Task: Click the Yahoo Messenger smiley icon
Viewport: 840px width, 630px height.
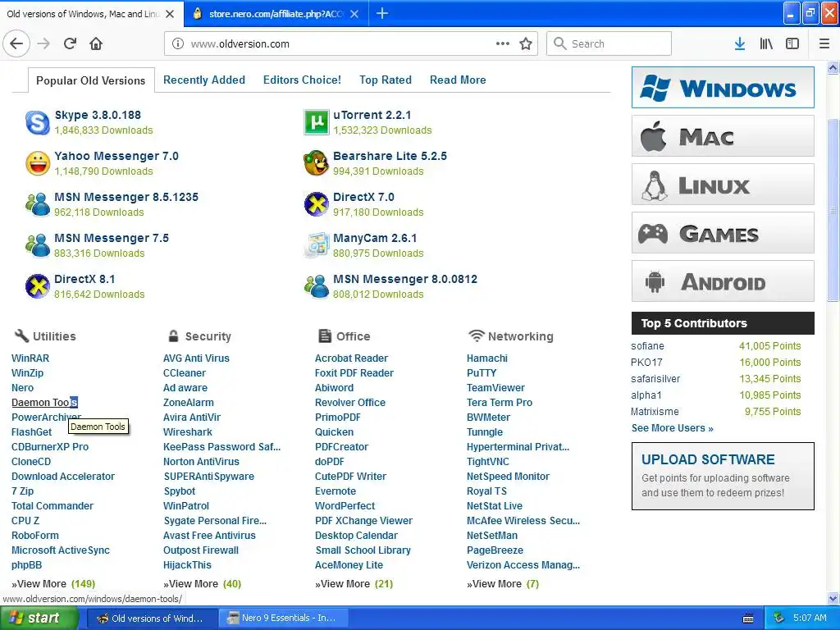Action: (x=38, y=163)
